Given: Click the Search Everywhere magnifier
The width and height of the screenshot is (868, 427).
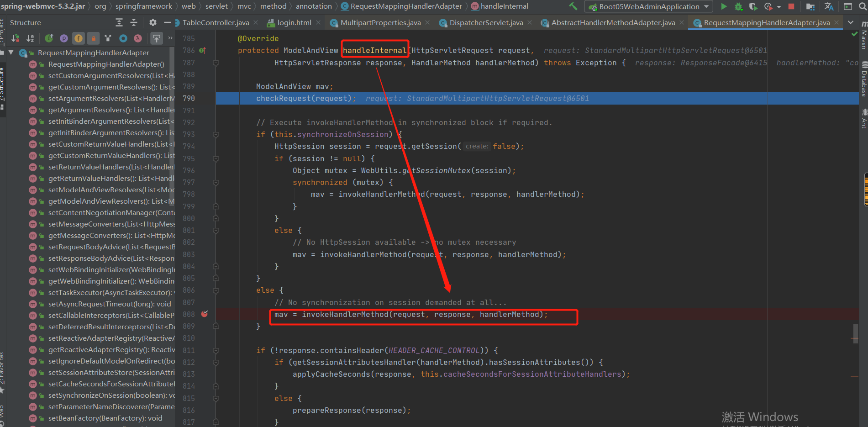Looking at the screenshot, I should (x=863, y=6).
